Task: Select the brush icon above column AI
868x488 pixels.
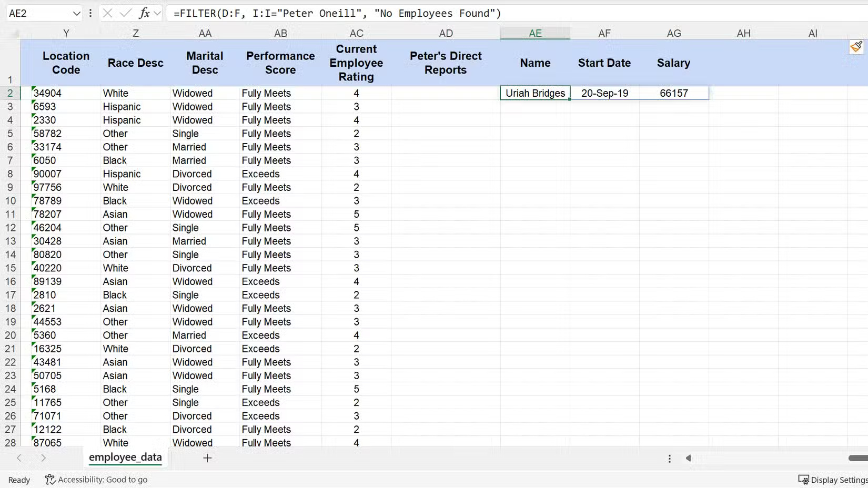Action: [x=856, y=46]
